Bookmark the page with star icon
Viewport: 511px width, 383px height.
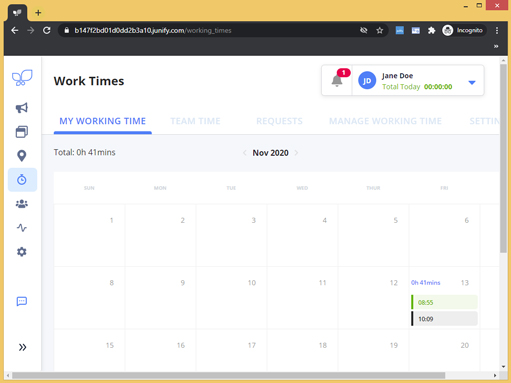(380, 30)
